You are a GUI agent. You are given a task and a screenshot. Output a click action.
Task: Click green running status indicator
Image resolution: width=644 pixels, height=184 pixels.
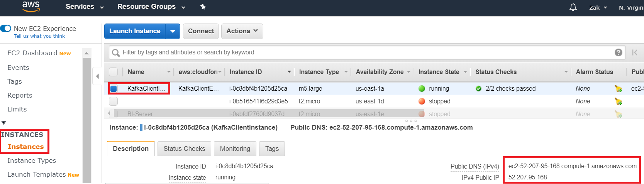pos(422,89)
